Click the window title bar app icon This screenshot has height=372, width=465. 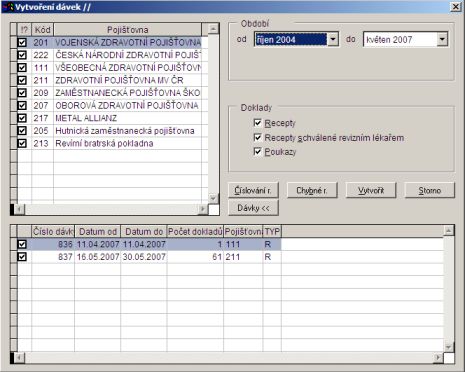(7, 7)
